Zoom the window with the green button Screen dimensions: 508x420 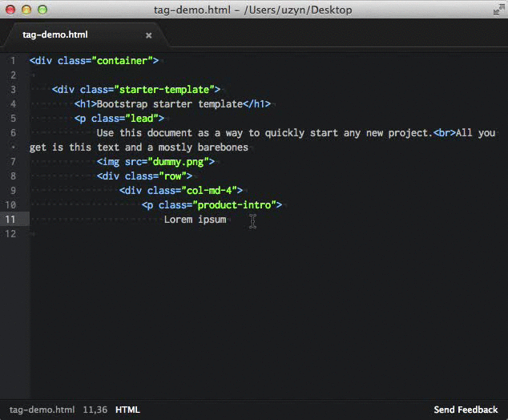pyautogui.click(x=42, y=10)
